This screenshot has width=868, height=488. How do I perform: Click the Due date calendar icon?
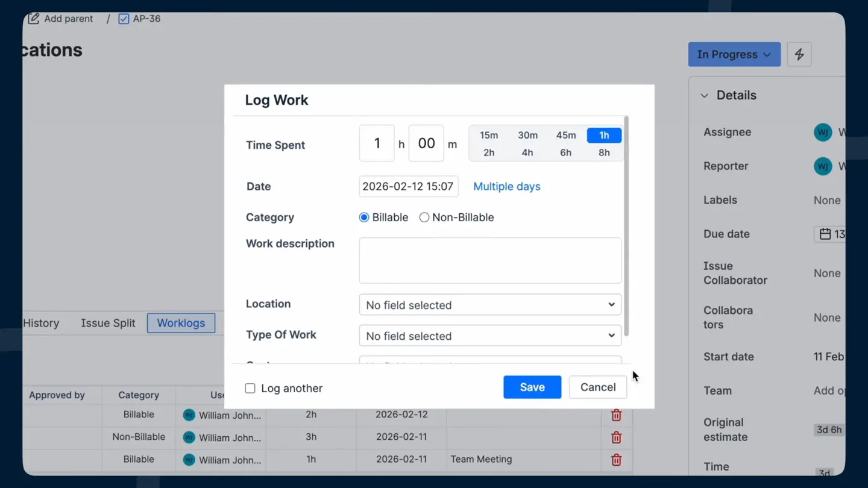click(x=825, y=234)
